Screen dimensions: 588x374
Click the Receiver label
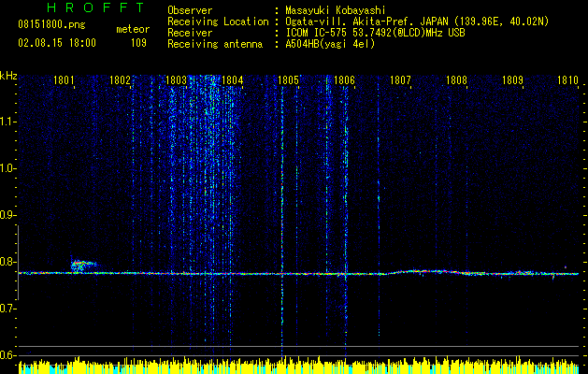[190, 33]
